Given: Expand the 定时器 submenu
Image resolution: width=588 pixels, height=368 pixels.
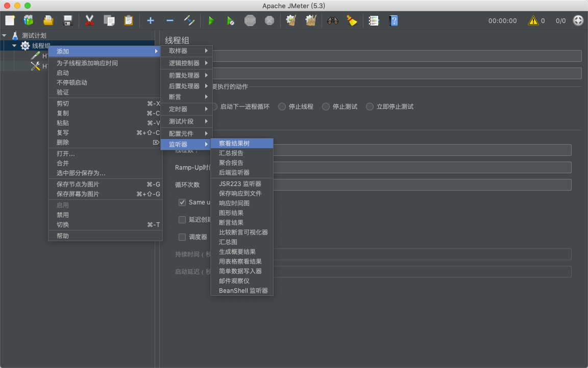Looking at the screenshot, I should pos(187,109).
